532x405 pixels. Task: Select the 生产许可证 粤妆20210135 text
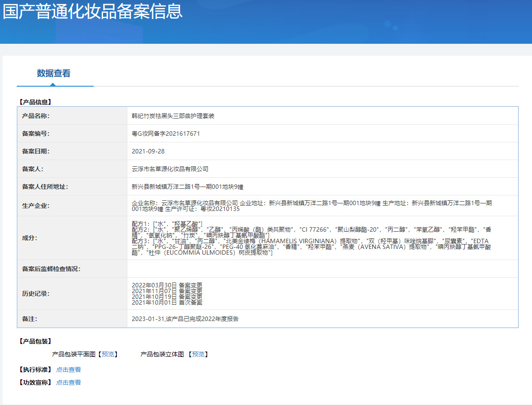tap(203, 209)
